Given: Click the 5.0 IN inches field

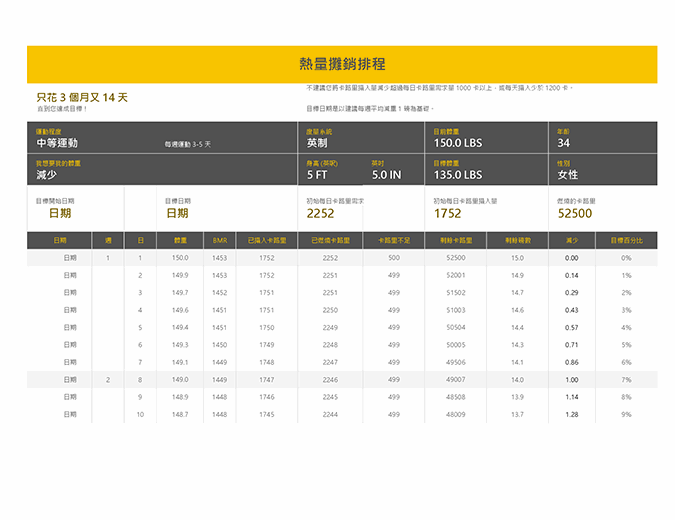Looking at the screenshot, I should pyautogui.click(x=386, y=175).
